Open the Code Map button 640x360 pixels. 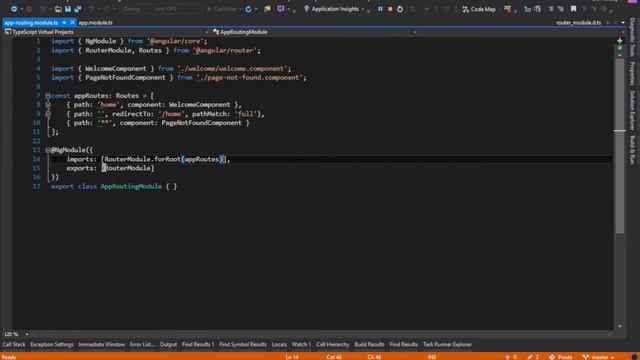(478, 9)
